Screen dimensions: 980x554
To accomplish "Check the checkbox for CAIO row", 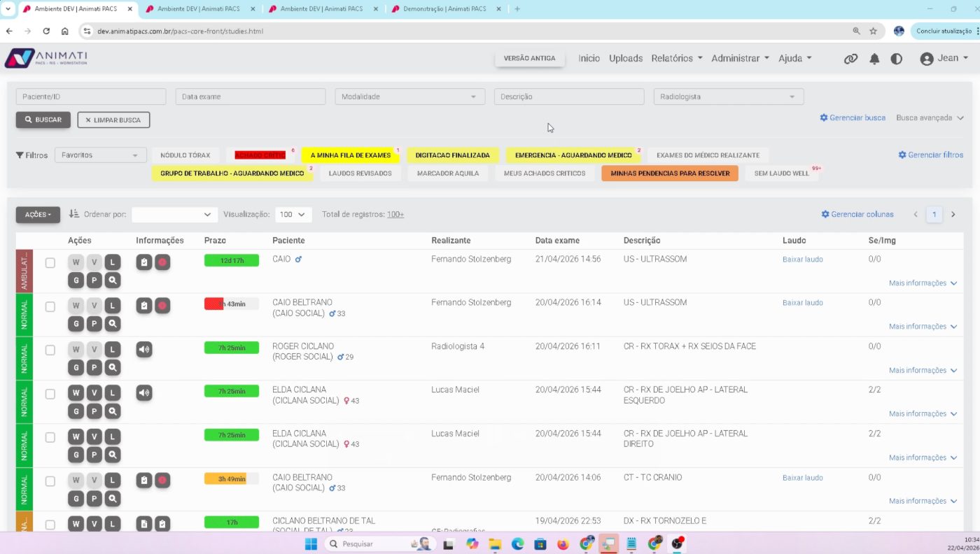I will pyautogui.click(x=50, y=263).
